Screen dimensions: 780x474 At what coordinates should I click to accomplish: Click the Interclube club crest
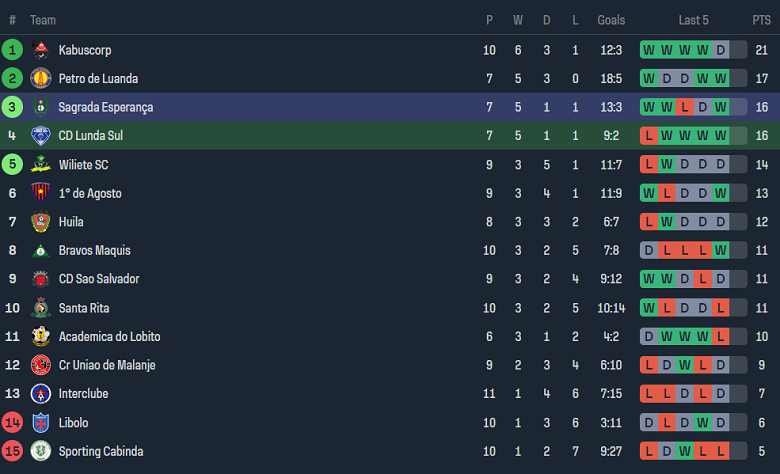(41, 394)
